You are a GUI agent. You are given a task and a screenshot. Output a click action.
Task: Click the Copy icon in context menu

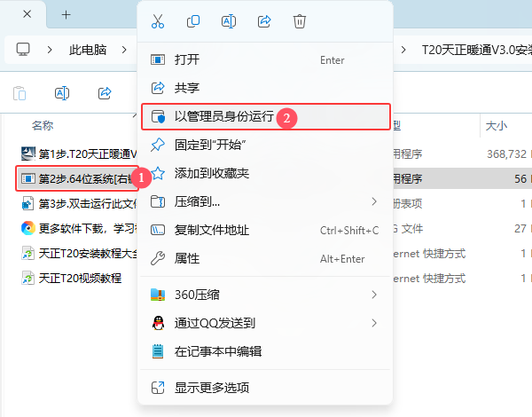193,21
